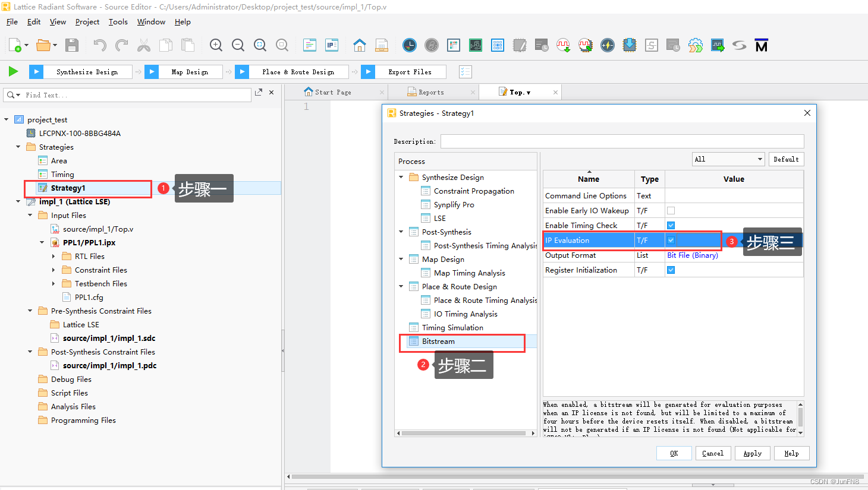Collapse the project_test tree node
This screenshot has height=490, width=868.
7,119
